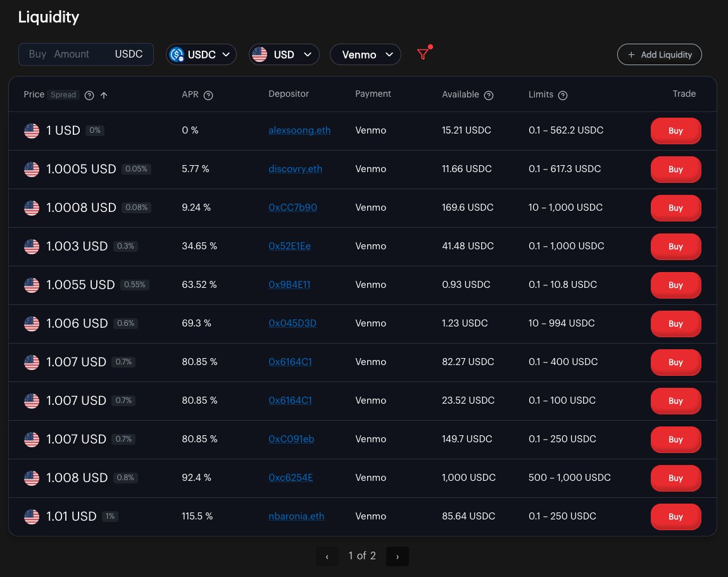Click the '10 – 994 USDC' limits cell
This screenshot has height=577, width=728.
coord(562,323)
